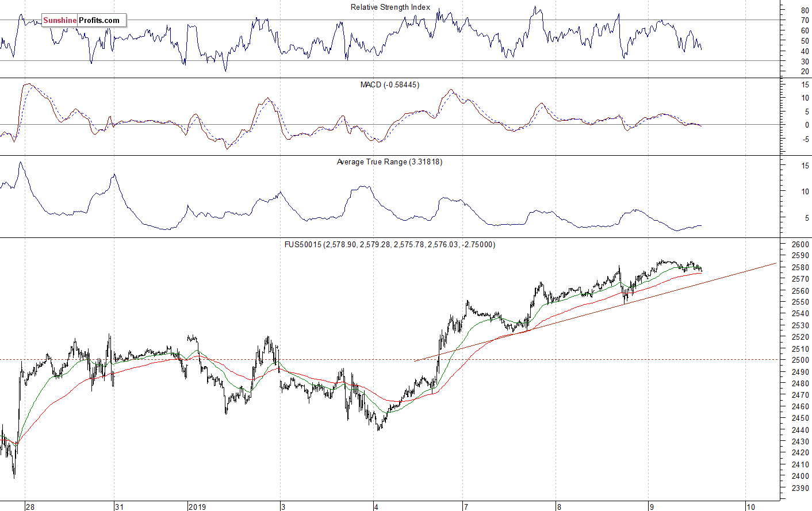Select the 31 date label on time axis
Image resolution: width=812 pixels, height=511 pixels.
click(x=119, y=507)
